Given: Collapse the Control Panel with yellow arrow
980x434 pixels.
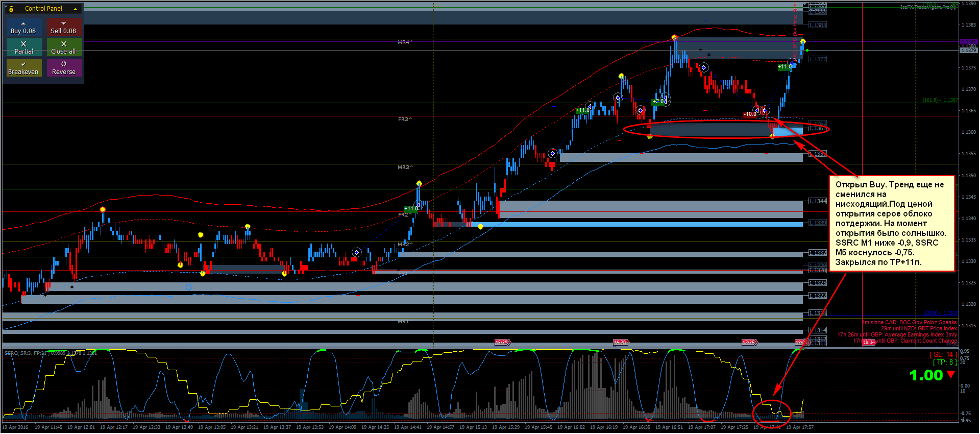Looking at the screenshot, I should click(76, 9).
